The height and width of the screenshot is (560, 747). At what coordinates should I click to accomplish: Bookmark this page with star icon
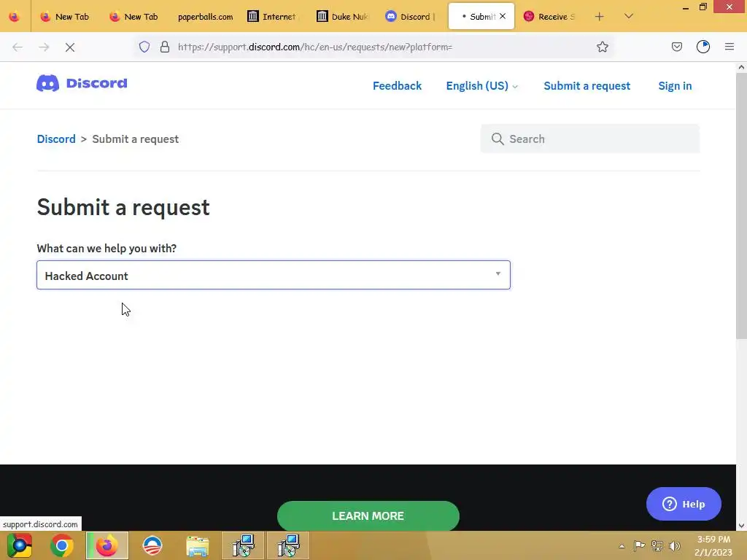[x=603, y=47]
